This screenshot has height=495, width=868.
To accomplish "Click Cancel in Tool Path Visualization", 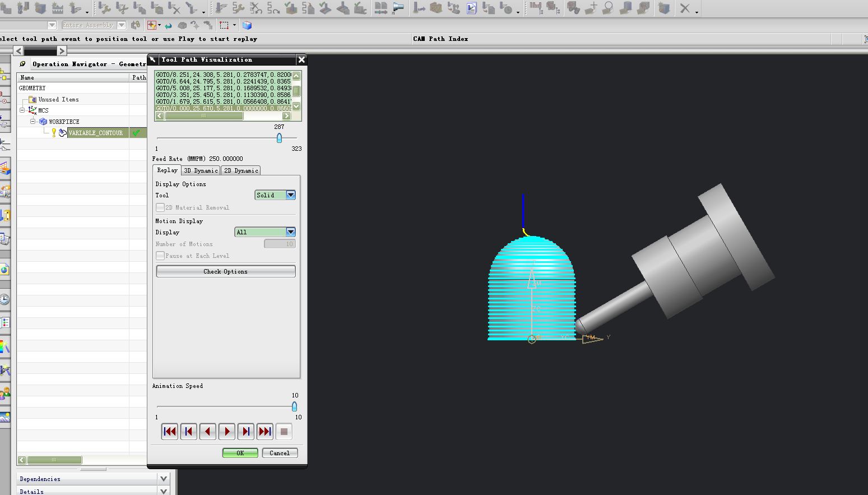I will pos(280,453).
